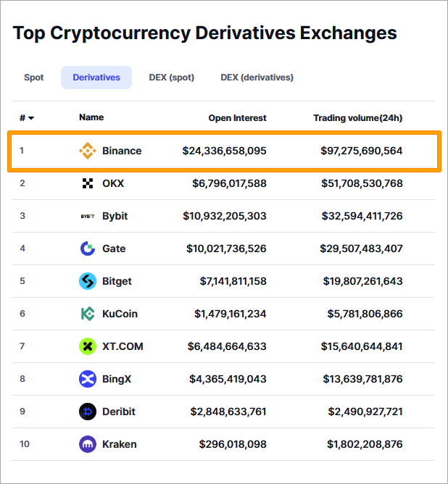Click the Deribit logo icon
Image resolution: width=448 pixels, height=484 pixels.
tap(87, 412)
